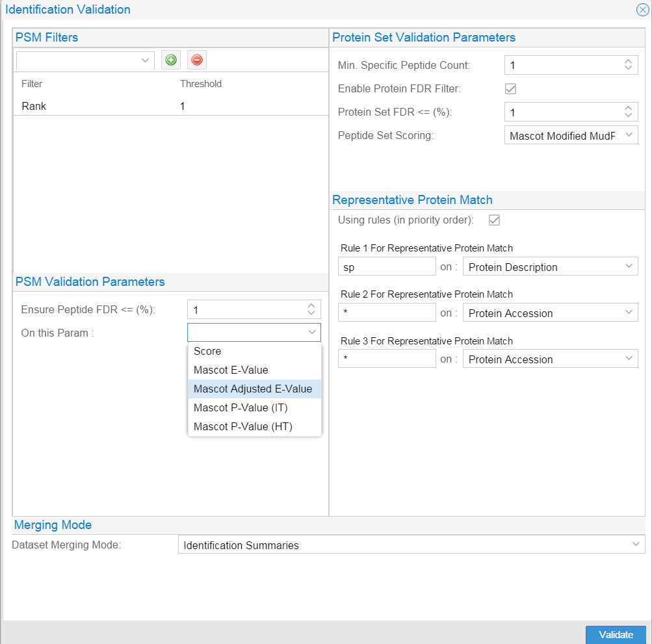Open Rule 1 Protein Description dropdown
The height and width of the screenshot is (644, 652).
[x=550, y=267]
